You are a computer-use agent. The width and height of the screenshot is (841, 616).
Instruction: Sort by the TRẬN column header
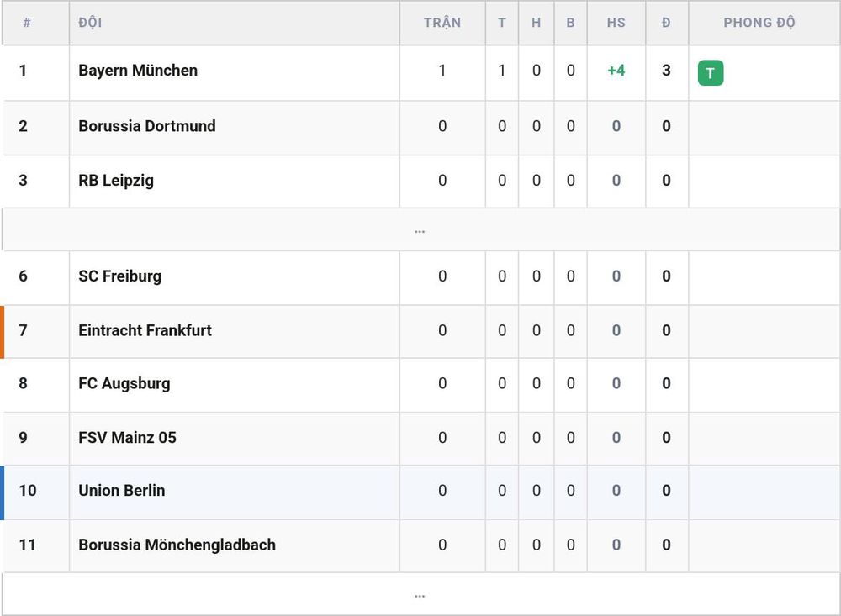click(x=442, y=23)
